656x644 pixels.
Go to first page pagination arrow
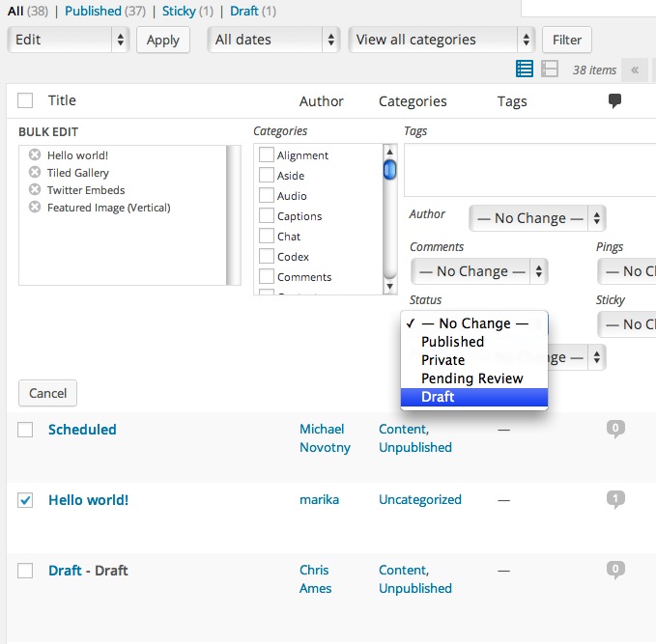(x=635, y=70)
